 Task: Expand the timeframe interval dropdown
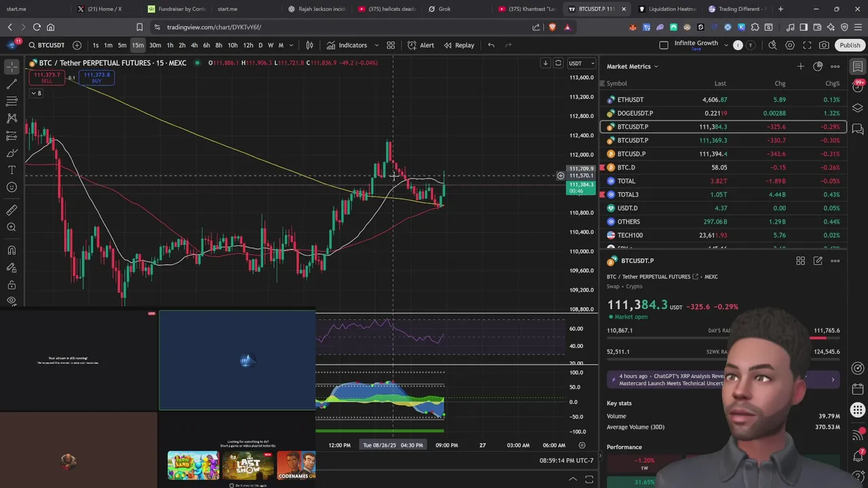pos(292,45)
